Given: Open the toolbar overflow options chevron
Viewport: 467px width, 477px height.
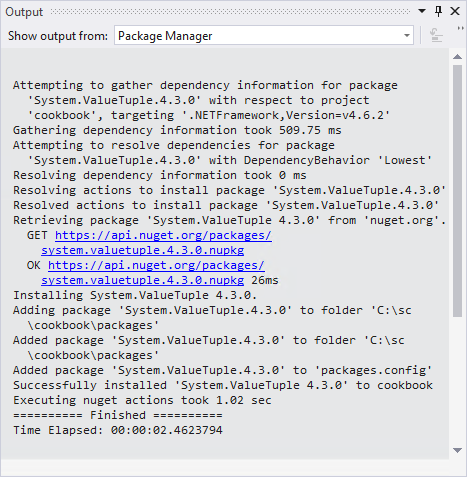Looking at the screenshot, I should [x=460, y=29].
